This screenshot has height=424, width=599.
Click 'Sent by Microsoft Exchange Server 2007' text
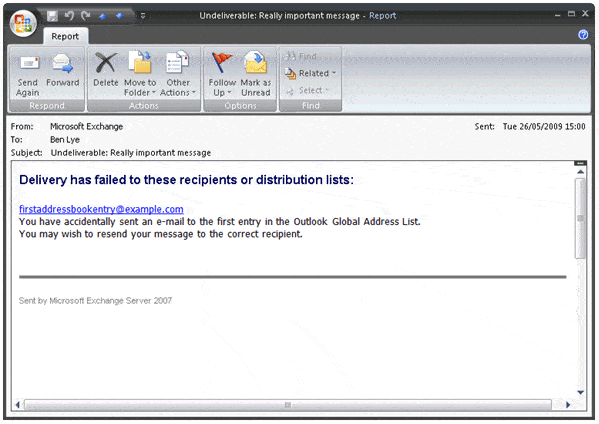(x=96, y=301)
